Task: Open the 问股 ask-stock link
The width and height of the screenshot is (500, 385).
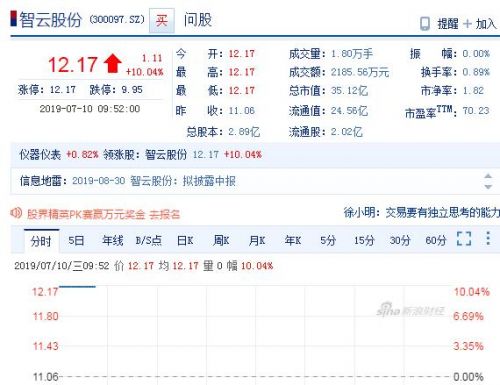Action: [198, 20]
